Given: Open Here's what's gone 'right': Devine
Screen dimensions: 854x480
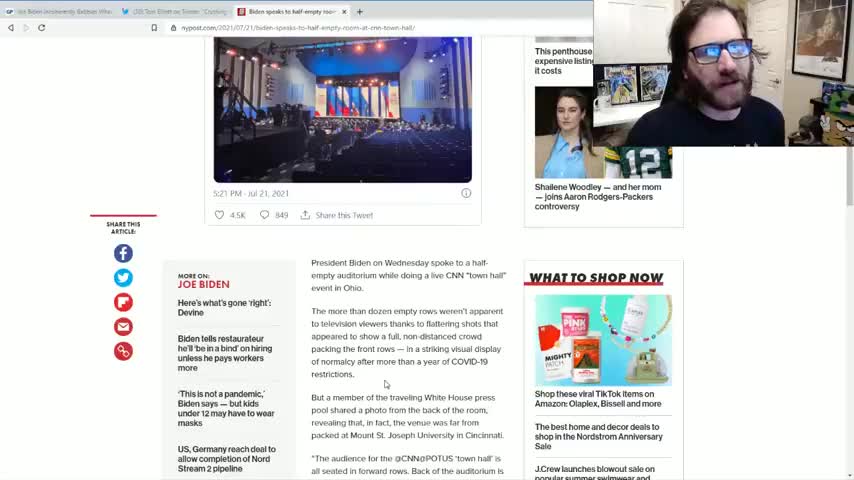Looking at the screenshot, I should [224, 308].
